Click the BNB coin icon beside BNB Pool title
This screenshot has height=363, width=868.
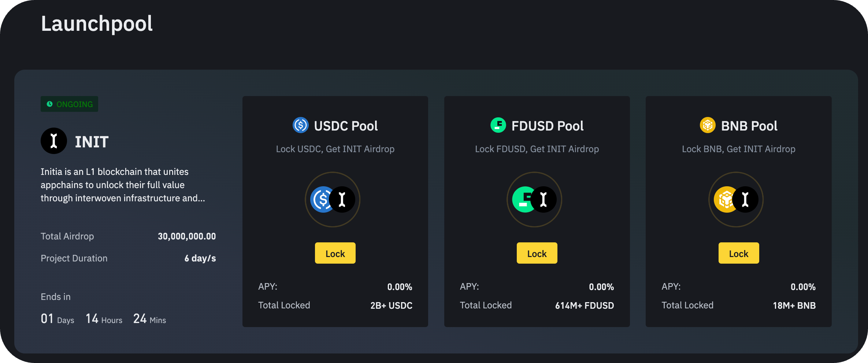click(x=707, y=125)
